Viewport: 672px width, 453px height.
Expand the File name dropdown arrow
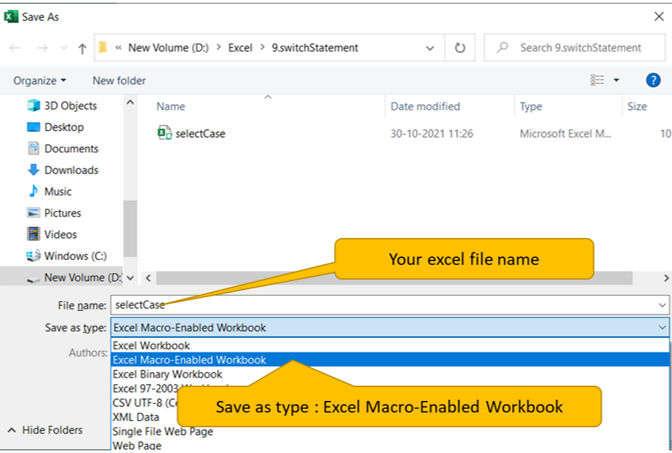[x=662, y=305]
